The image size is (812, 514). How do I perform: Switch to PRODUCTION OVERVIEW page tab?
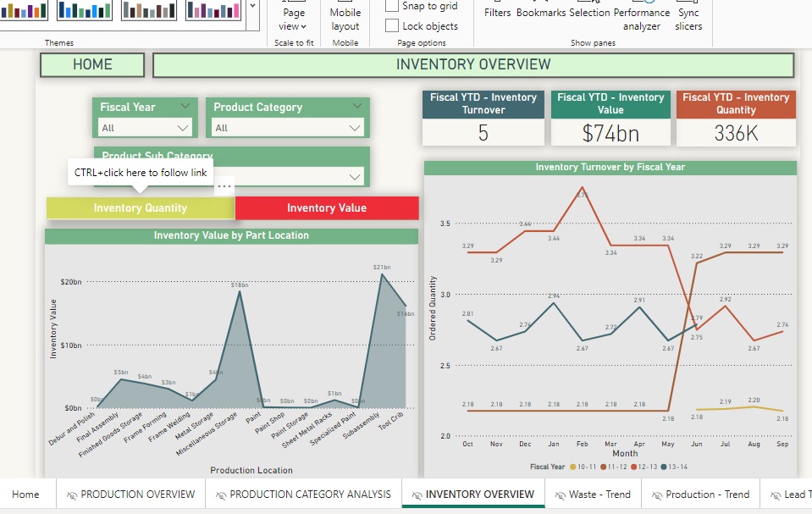(130, 495)
